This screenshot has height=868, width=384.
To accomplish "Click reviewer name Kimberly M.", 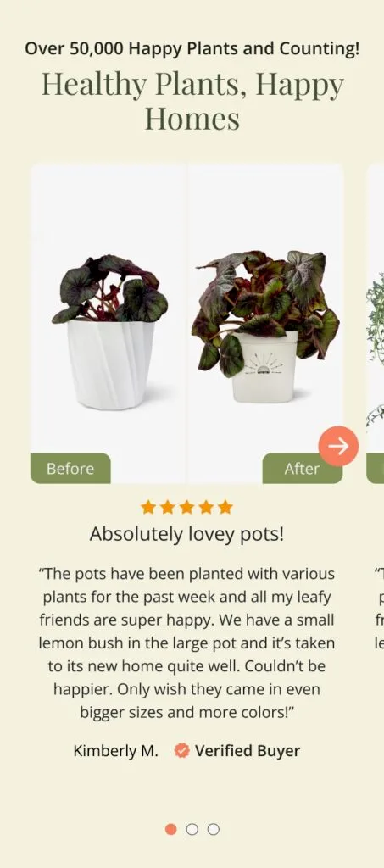I will (115, 751).
